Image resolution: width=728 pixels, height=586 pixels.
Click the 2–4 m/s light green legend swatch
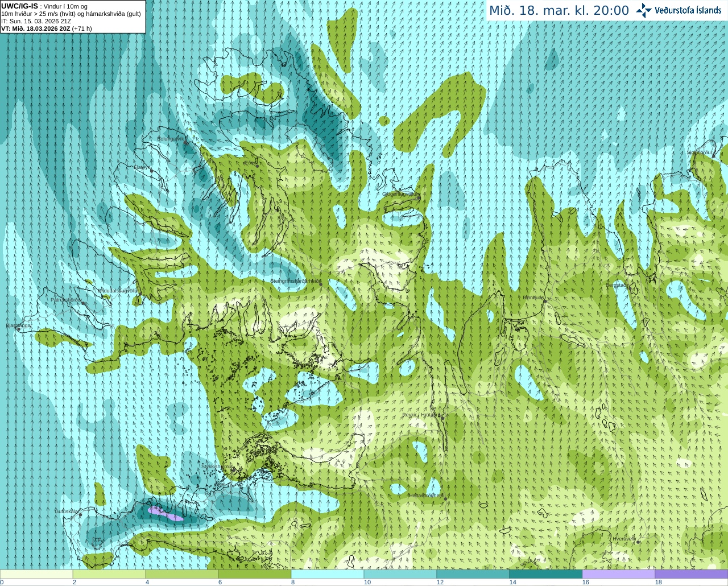109,574
